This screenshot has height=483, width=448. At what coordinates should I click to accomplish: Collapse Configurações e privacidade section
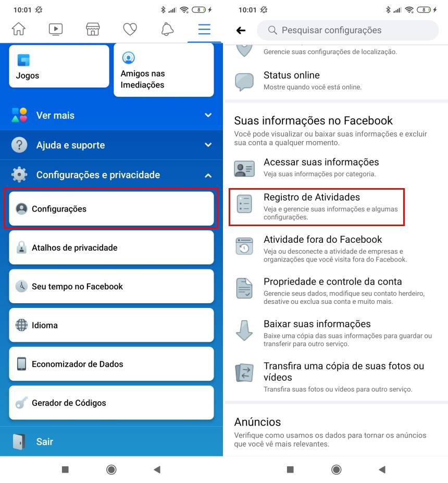tap(111, 175)
